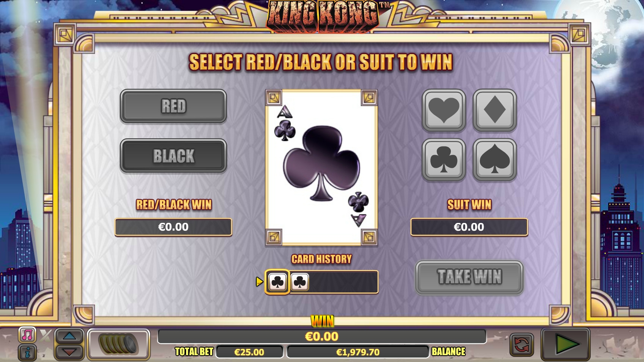Viewport: 644px width, 362px height.
Task: Start spin with the green play arrow
Action: [x=565, y=344]
